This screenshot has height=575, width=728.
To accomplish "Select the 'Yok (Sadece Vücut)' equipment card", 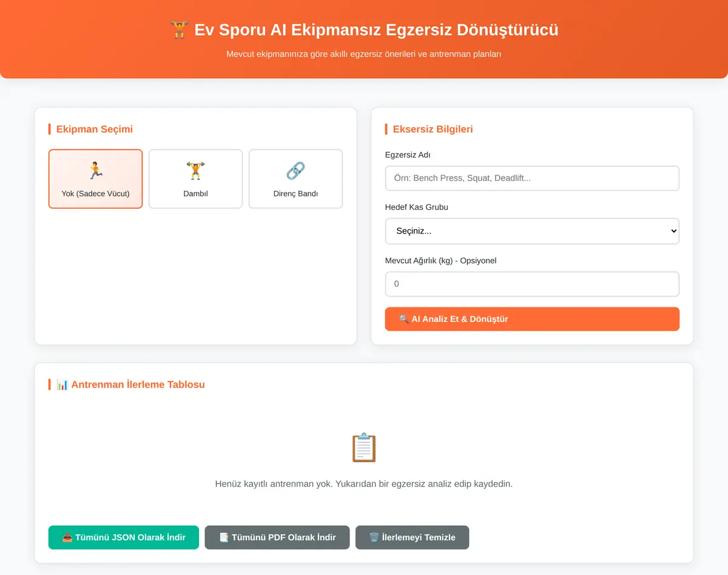I will (95, 179).
